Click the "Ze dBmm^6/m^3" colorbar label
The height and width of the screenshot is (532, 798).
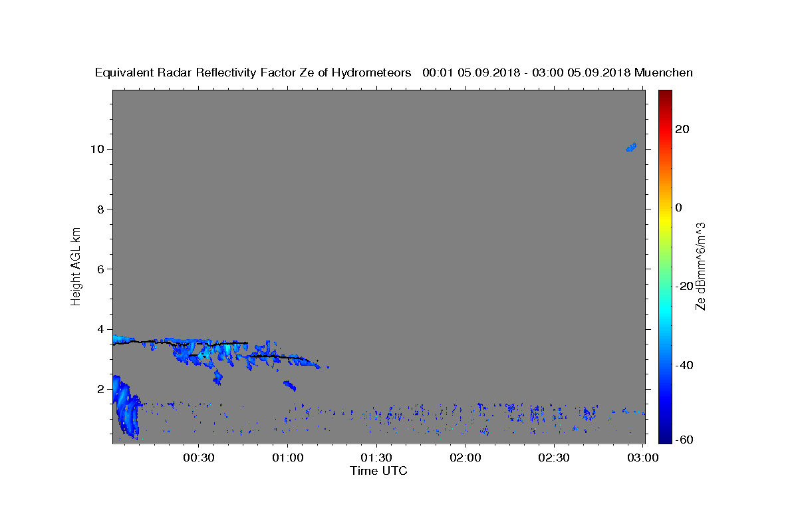pos(700,266)
